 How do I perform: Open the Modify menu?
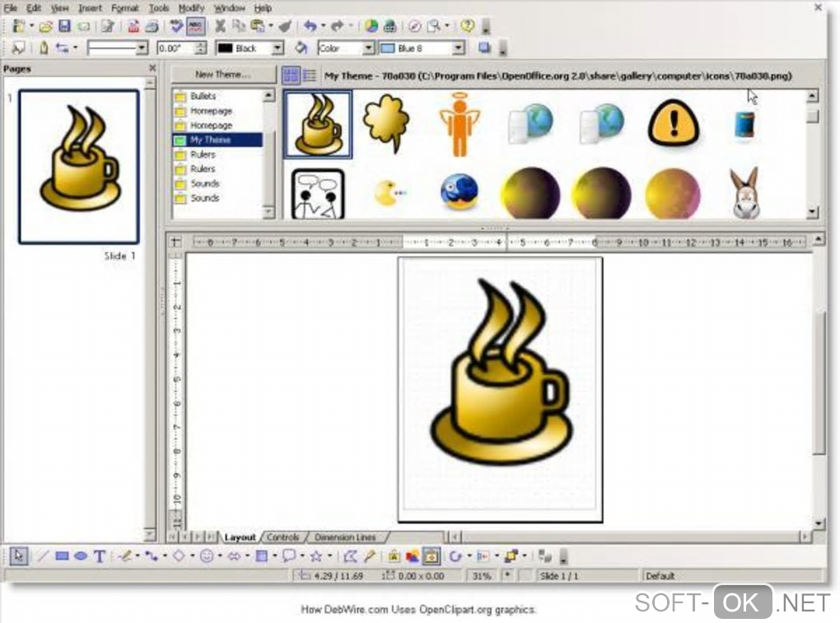[x=191, y=8]
